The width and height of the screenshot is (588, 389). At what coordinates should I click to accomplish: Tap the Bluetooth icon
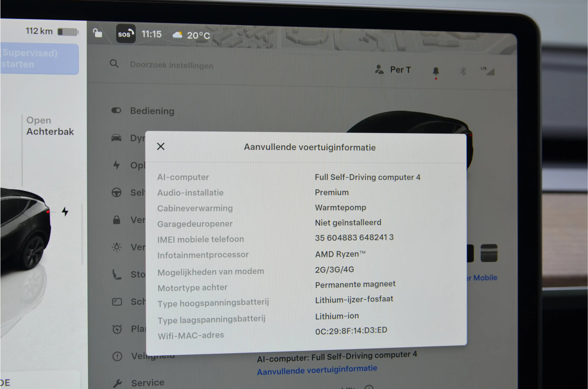463,71
